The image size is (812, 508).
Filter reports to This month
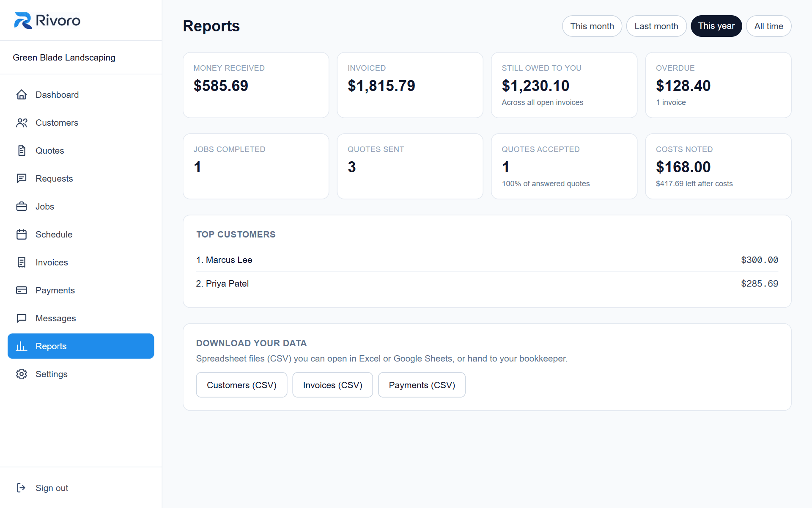tap(592, 26)
